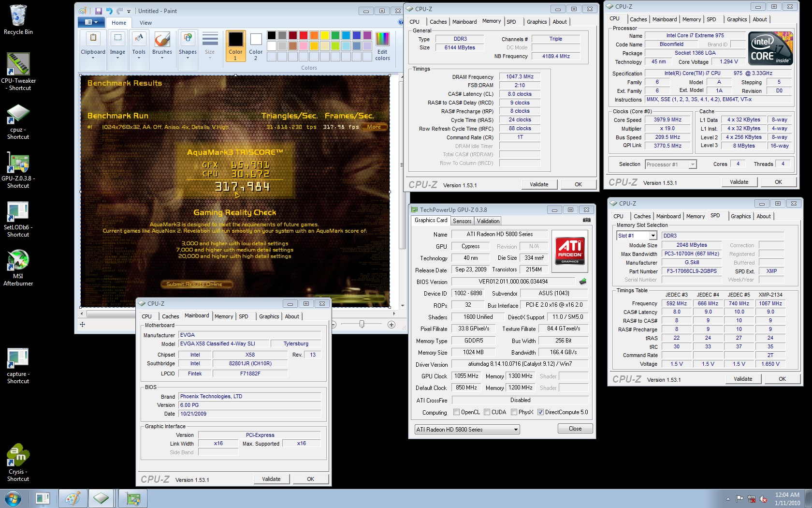
Task: Open the Sensors tab in GPU-Z
Action: coord(462,221)
